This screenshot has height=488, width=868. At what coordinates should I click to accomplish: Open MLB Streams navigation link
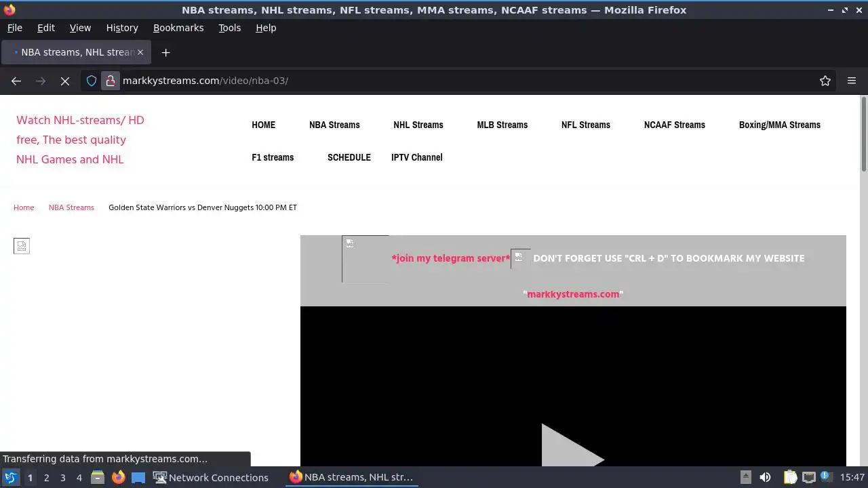(x=502, y=125)
